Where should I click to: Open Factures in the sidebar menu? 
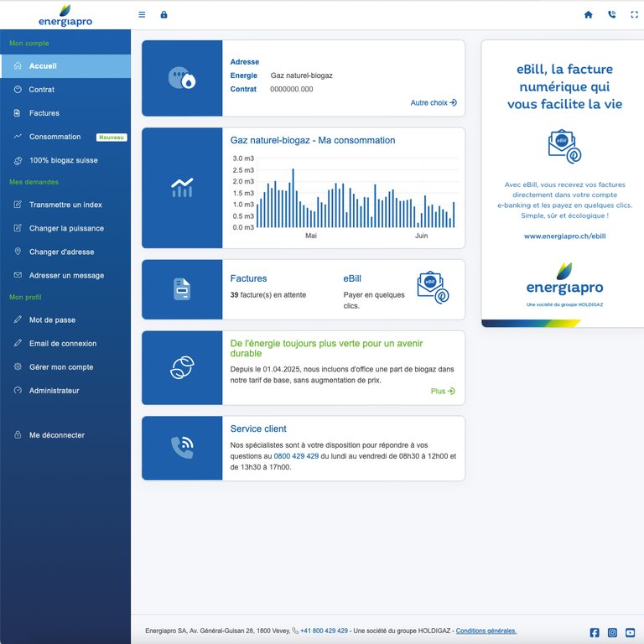(x=65, y=113)
